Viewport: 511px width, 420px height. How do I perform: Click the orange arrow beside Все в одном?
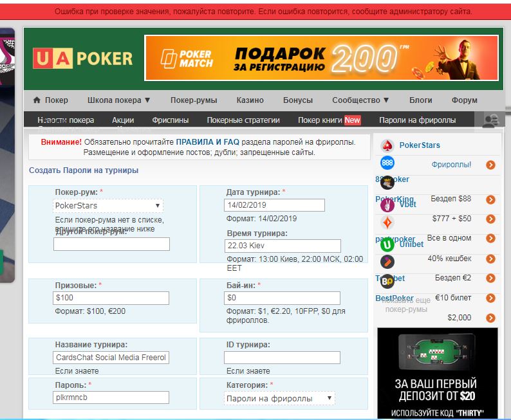[490, 239]
